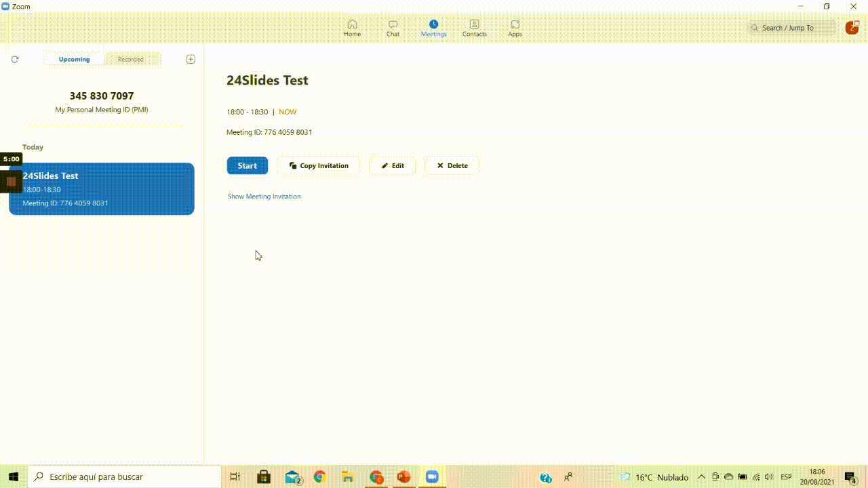Open the Windows notification center
The height and width of the screenshot is (488, 868).
click(850, 477)
